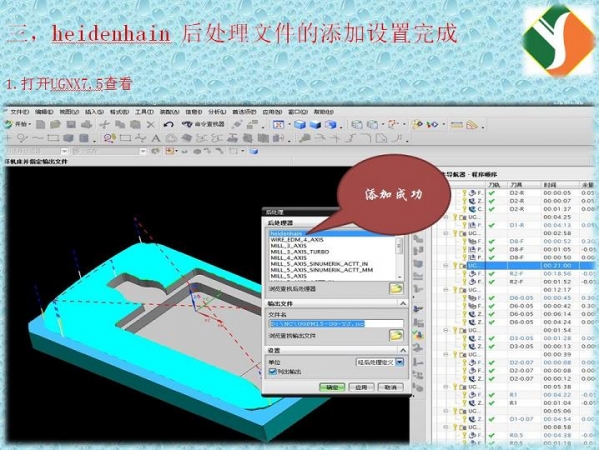
Task: Collapse the highlighted group with time 00:21:00
Action: pyautogui.click(x=445, y=265)
